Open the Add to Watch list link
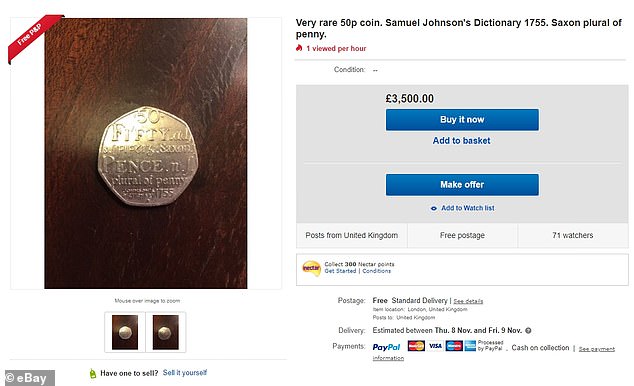Image resolution: width=634 pixels, height=386 pixels. click(467, 208)
